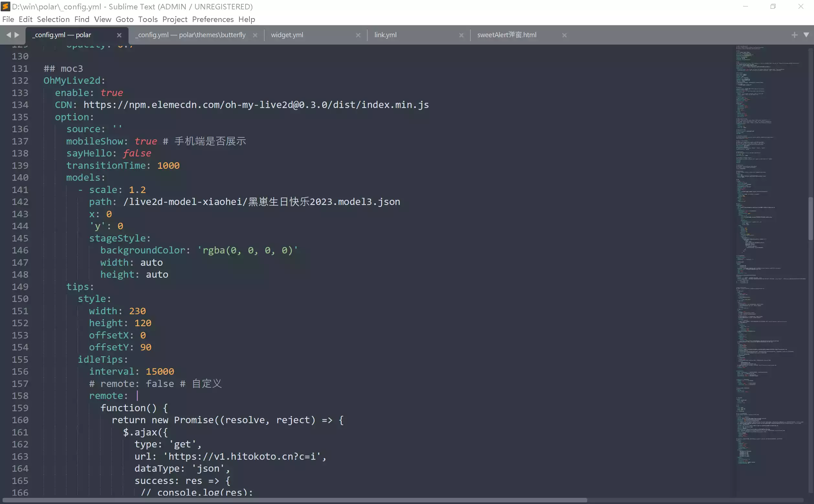Image resolution: width=814 pixels, height=504 pixels.
Task: Close the link.yml tab
Action: click(461, 35)
